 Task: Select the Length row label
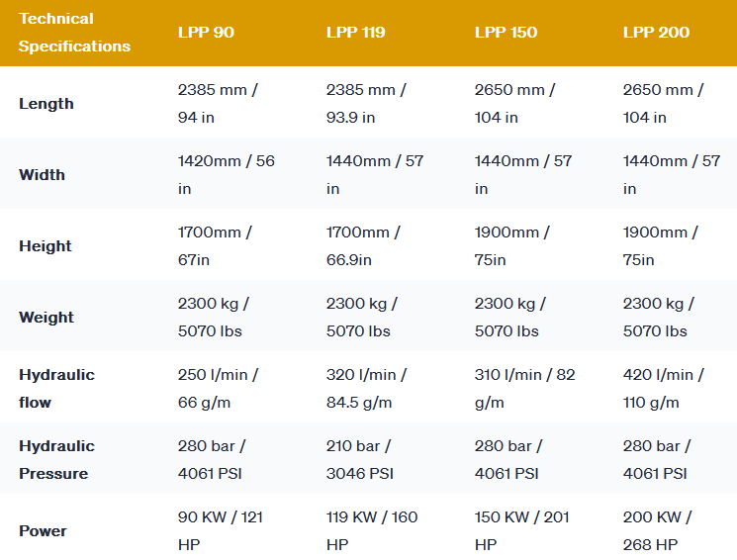[46, 104]
